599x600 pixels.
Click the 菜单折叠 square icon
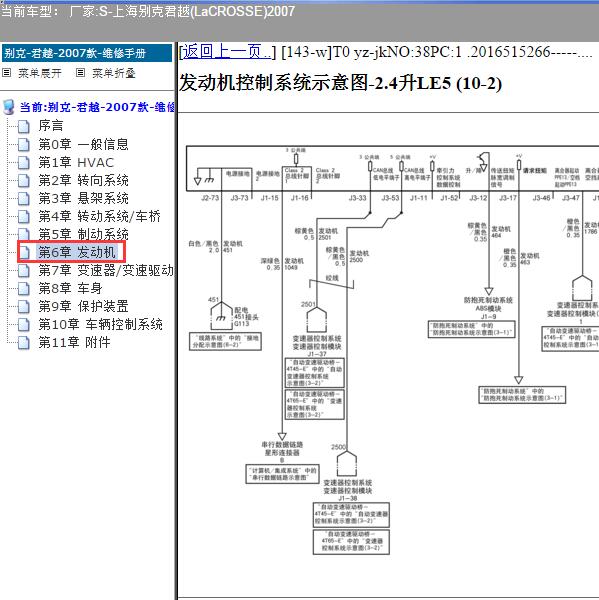[80, 73]
